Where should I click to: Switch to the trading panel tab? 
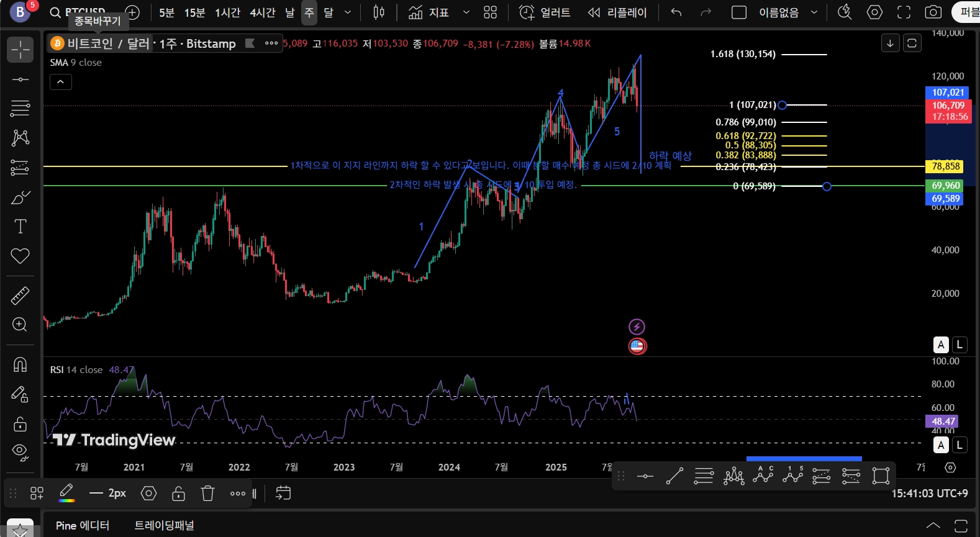point(164,525)
